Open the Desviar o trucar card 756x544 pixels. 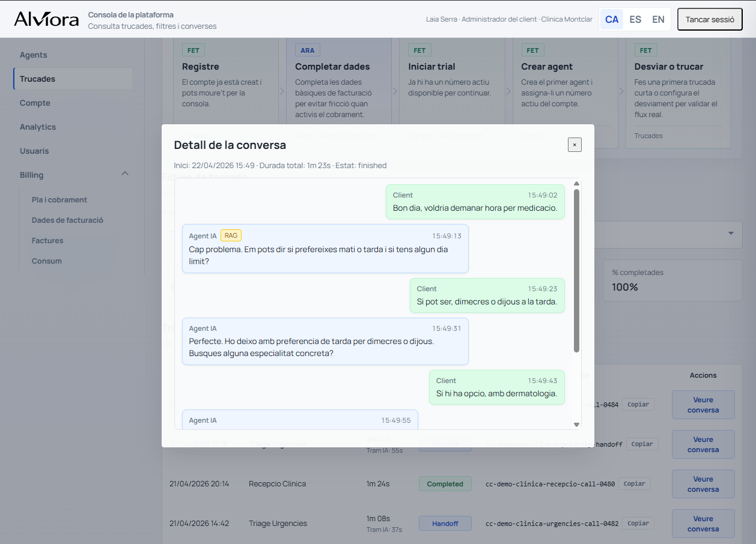click(678, 93)
